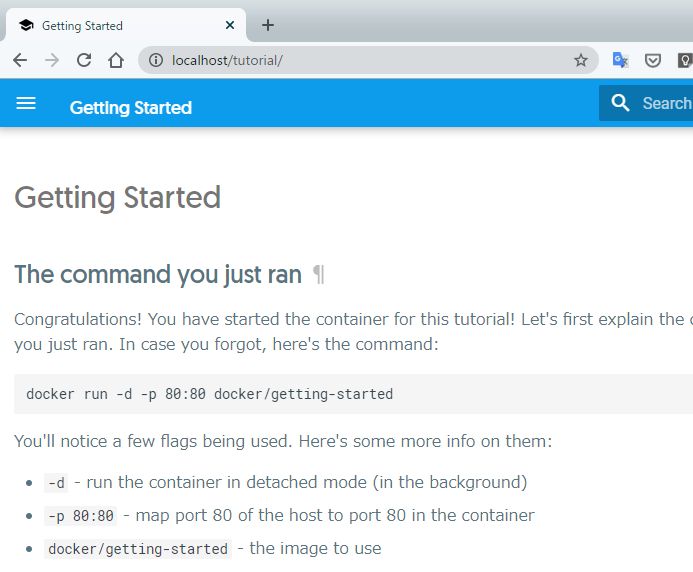Click 'The command you just ran' heading
The height and width of the screenshot is (572, 693).
pos(158,275)
